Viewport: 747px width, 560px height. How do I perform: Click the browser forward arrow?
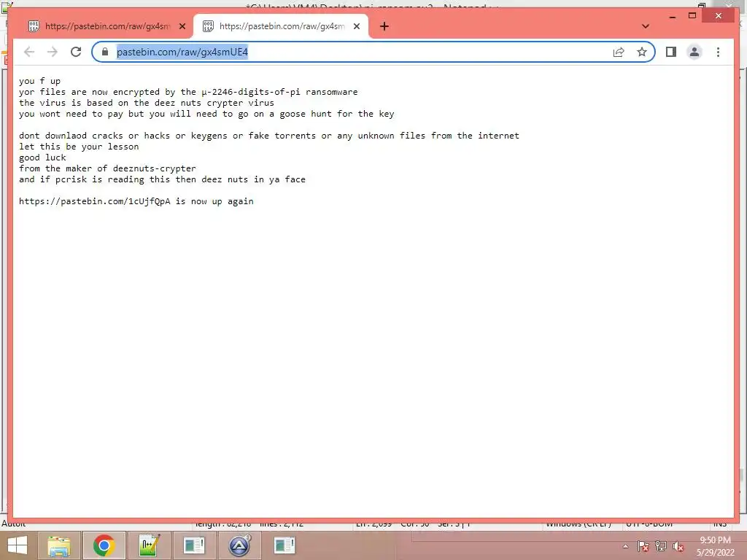[x=53, y=52]
